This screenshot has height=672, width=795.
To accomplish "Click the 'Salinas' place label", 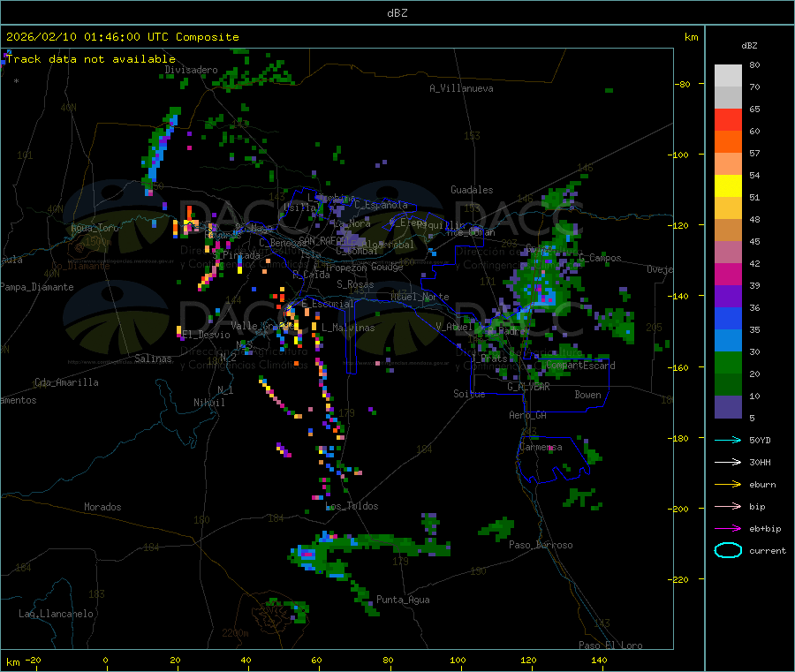I will [153, 359].
